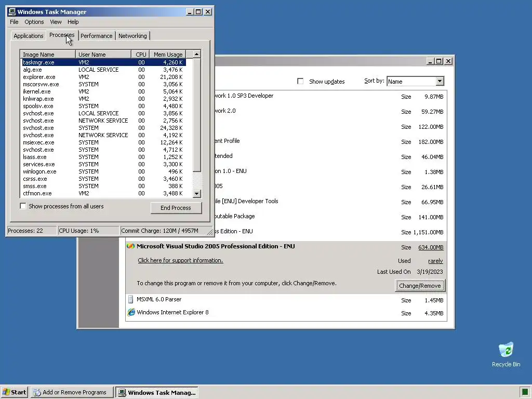Screen dimensions: 532x399
Task: Open the Sort by Name dropdown
Action: coord(440,81)
